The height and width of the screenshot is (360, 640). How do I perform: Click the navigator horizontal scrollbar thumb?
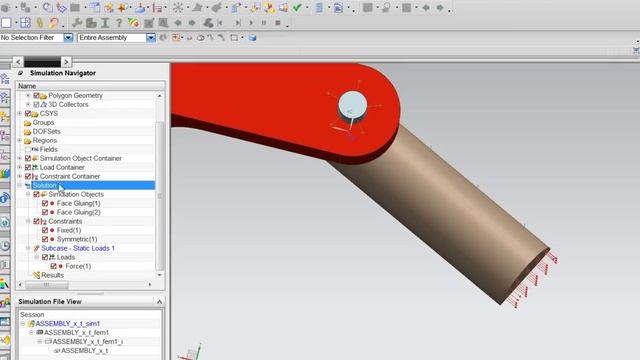(x=47, y=284)
